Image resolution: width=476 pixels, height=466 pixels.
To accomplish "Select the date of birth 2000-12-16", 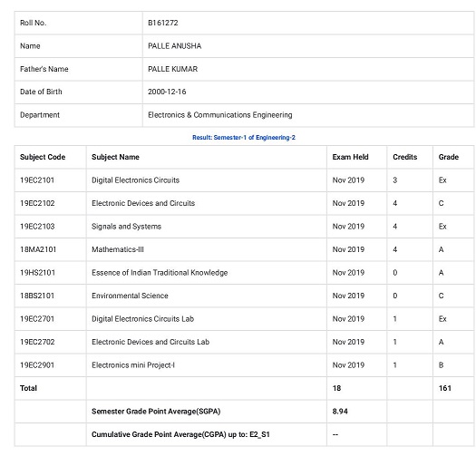I will 167,92.
